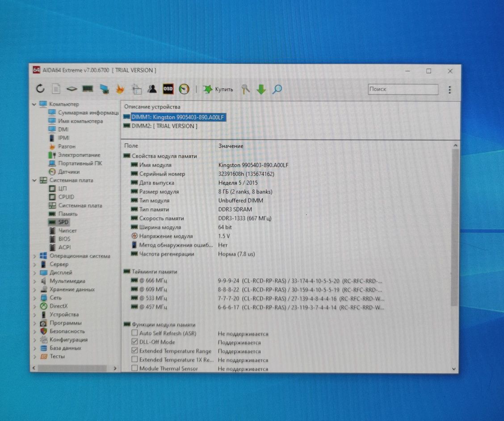Viewport: 504px width, 421px height.
Task: Select the SPD tree item
Action: coord(59,222)
